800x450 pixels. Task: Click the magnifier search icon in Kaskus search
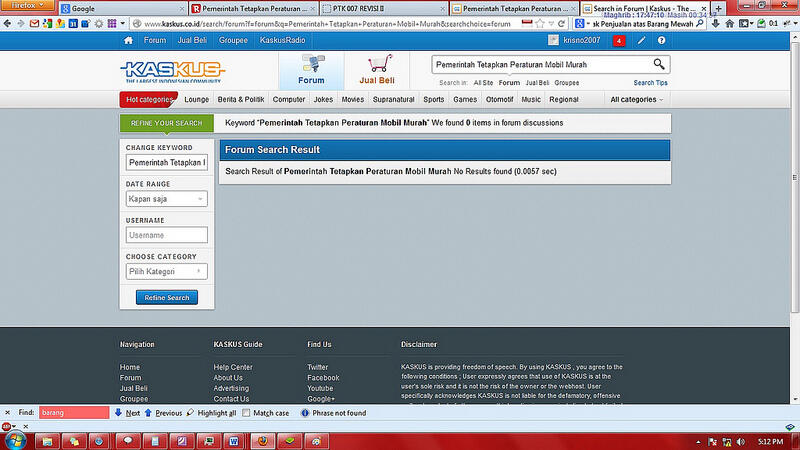coord(659,64)
